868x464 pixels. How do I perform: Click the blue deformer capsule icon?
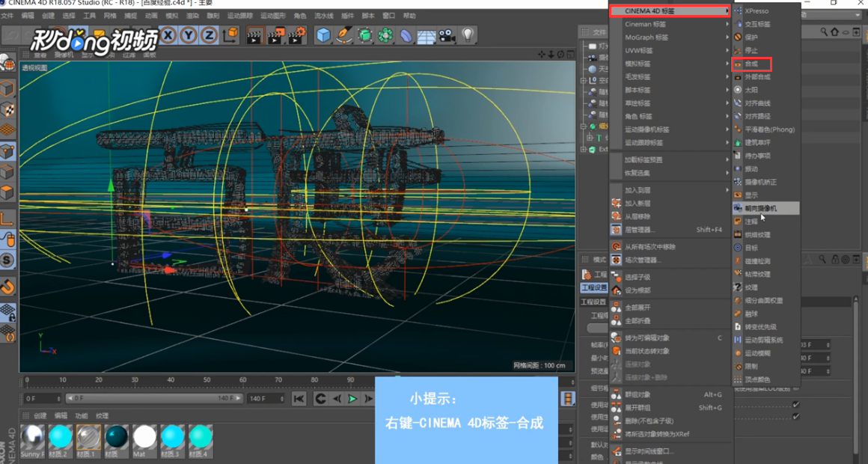click(x=406, y=35)
